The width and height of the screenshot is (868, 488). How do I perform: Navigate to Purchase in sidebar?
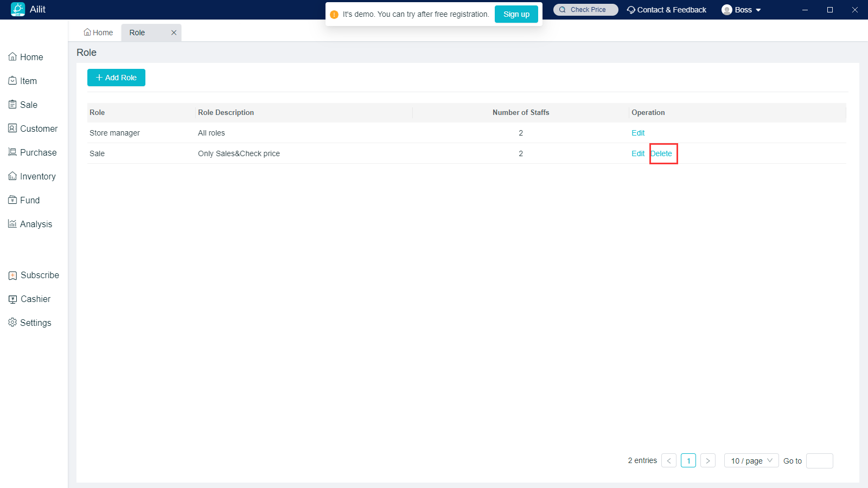(x=38, y=152)
